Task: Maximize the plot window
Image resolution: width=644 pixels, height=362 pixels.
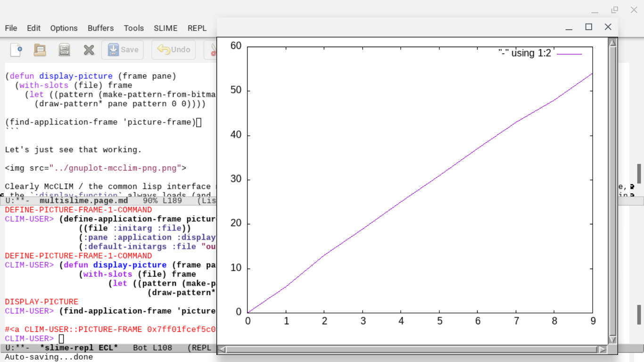Action: (x=588, y=27)
